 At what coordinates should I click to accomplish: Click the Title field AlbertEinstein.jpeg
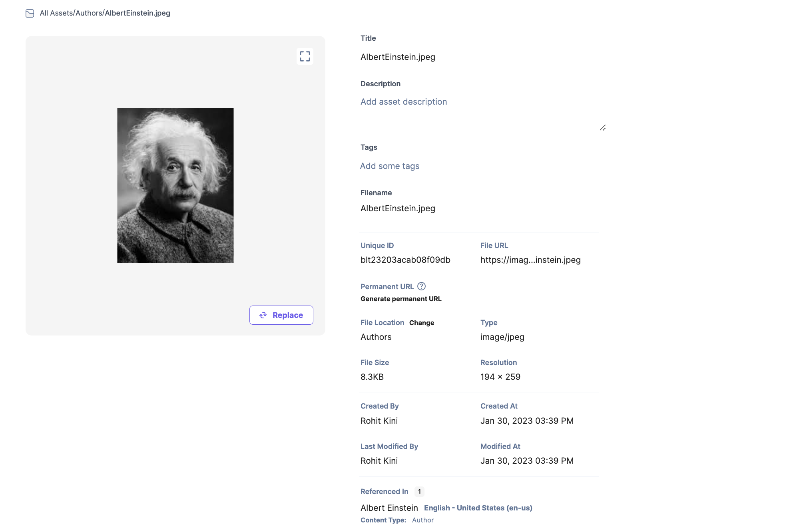pos(397,57)
